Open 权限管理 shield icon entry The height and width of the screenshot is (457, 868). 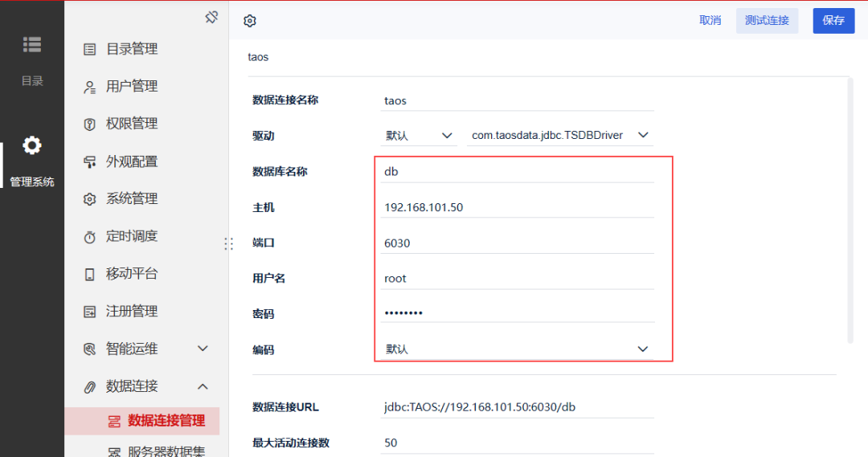(121, 124)
